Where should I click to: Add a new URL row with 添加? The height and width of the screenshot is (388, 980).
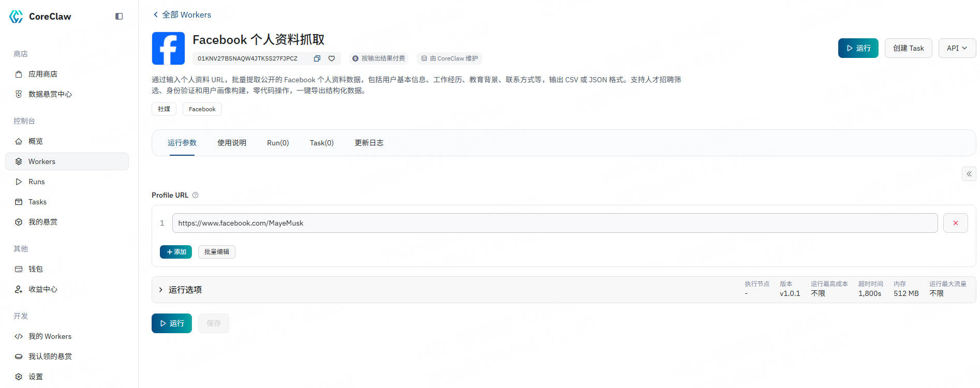pyautogui.click(x=176, y=252)
